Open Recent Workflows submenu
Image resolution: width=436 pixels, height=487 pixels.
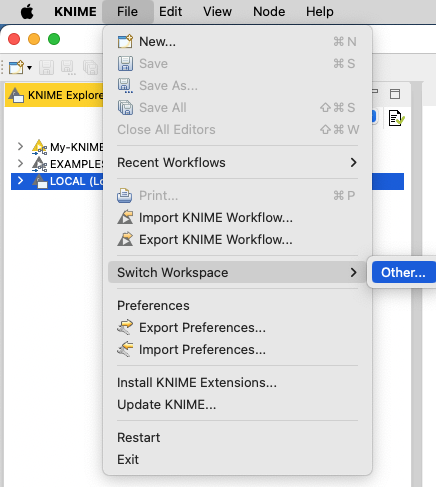coord(237,163)
